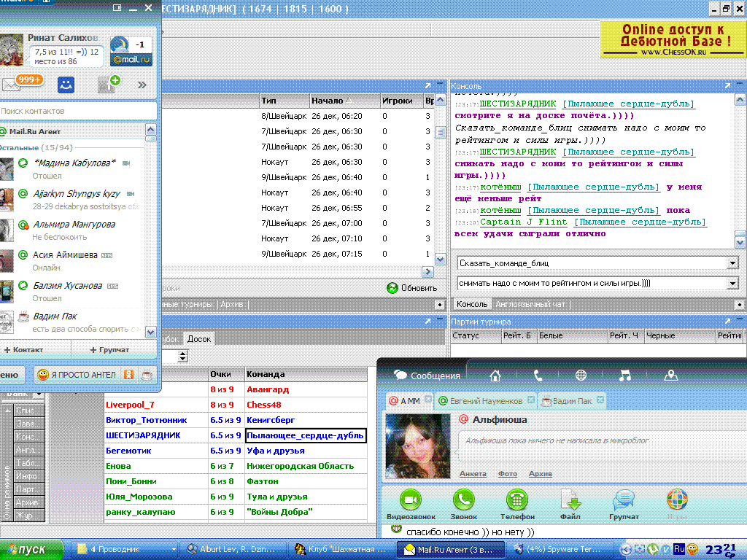Screen dimensions: 747x560
Task: Click the home icon in chat window
Action: point(495,376)
